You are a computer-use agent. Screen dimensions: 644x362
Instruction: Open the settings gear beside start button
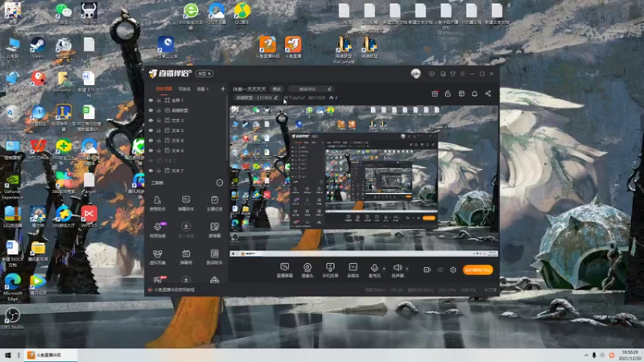[453, 269]
